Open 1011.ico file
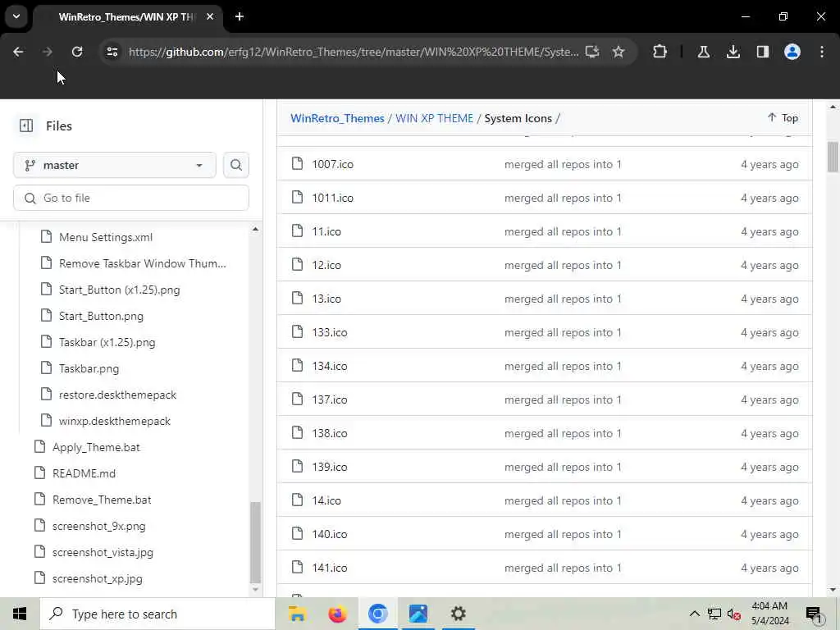Screen dimensions: 840x630 click(x=333, y=199)
